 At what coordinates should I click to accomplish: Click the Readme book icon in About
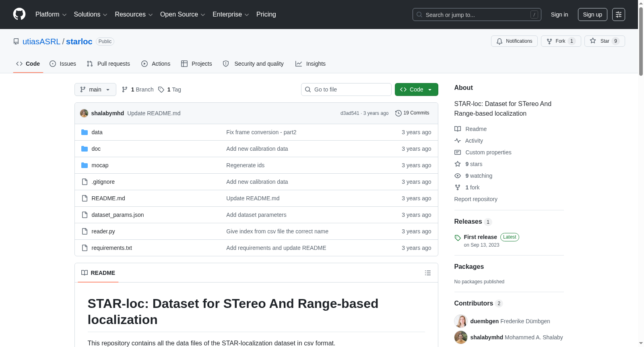[458, 129]
